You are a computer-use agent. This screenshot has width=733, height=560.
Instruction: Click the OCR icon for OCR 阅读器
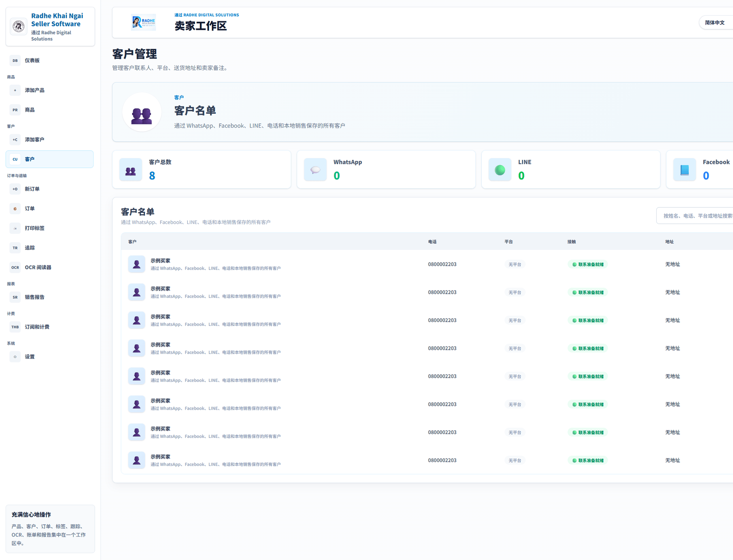15,267
